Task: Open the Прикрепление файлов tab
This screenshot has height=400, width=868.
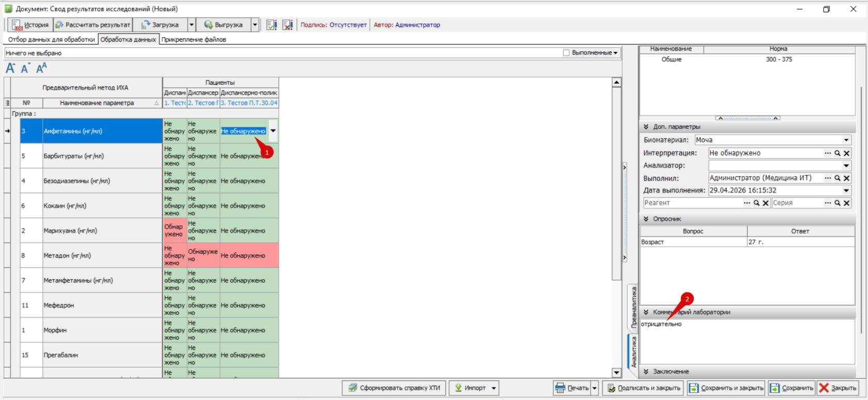Action: [194, 39]
